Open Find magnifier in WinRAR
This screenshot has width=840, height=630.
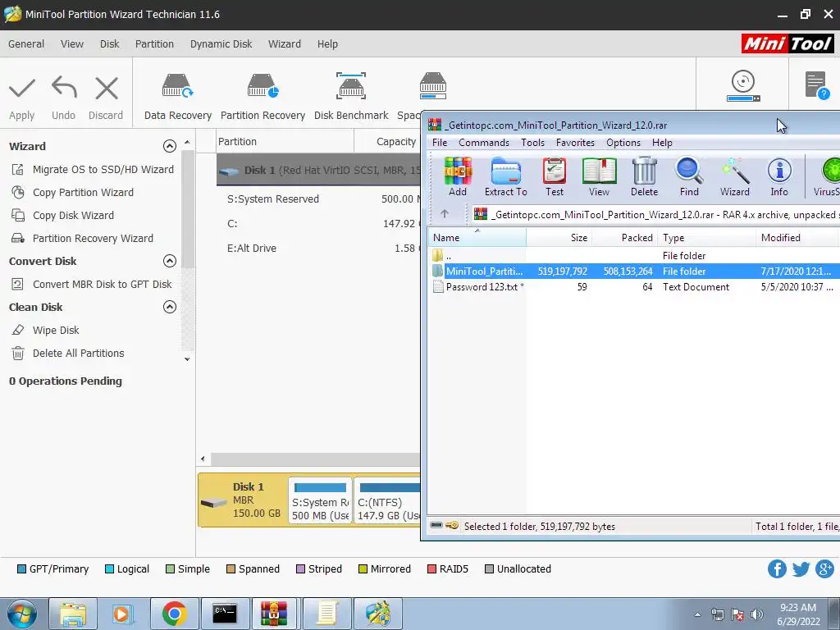pos(689,177)
